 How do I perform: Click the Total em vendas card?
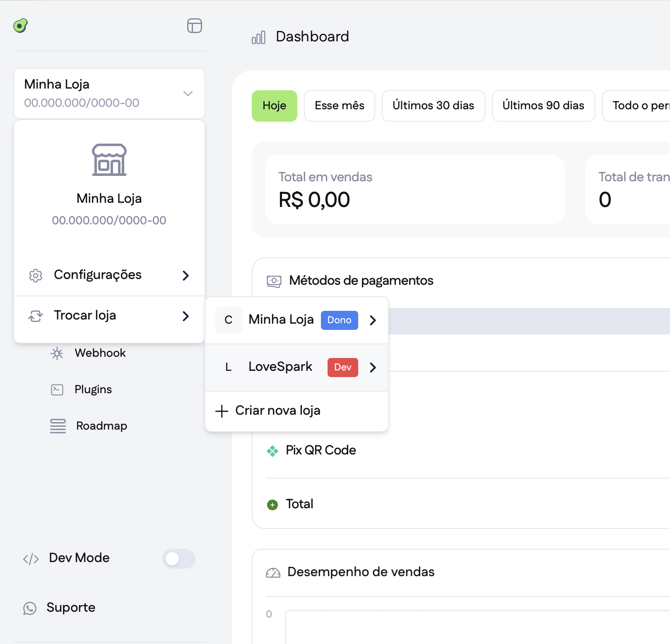point(415,190)
